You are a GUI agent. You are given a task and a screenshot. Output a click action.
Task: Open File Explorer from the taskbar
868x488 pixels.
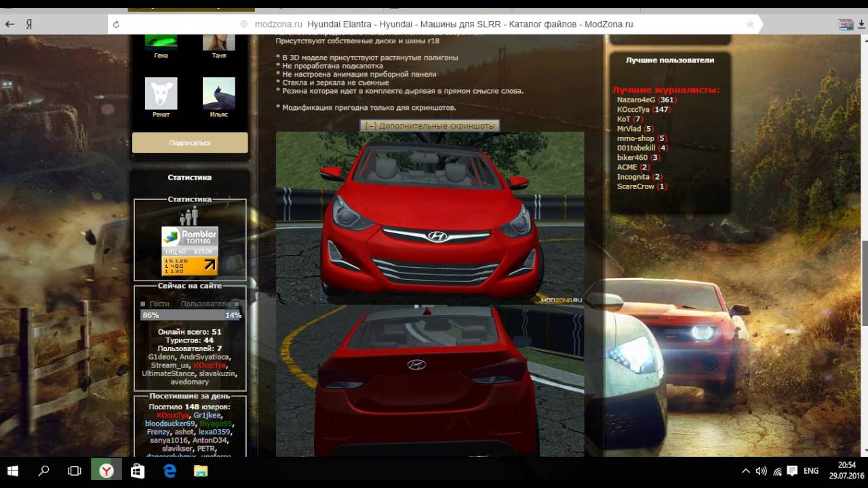[201, 470]
